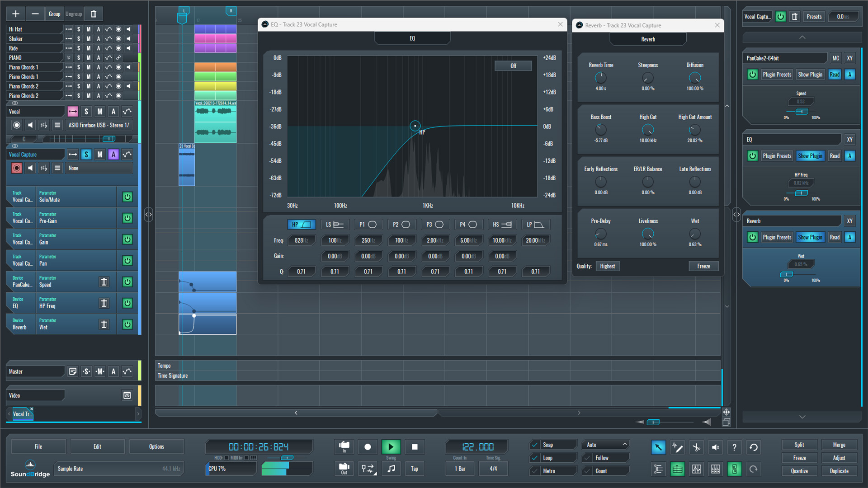Click the Video track window icon
868x488 pixels.
point(127,395)
